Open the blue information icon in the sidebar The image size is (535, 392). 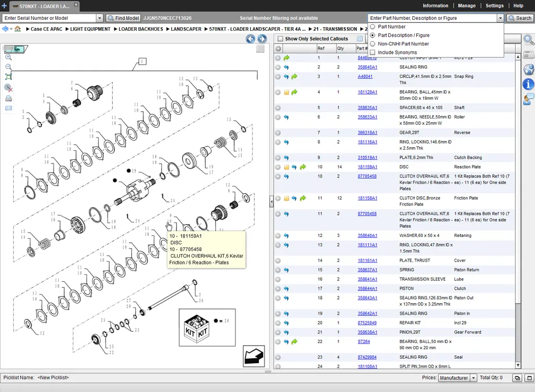point(529,84)
